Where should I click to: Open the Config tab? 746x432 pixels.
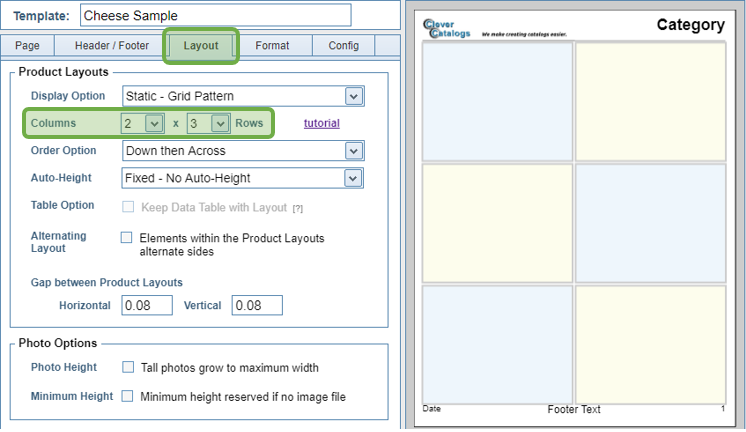[343, 46]
